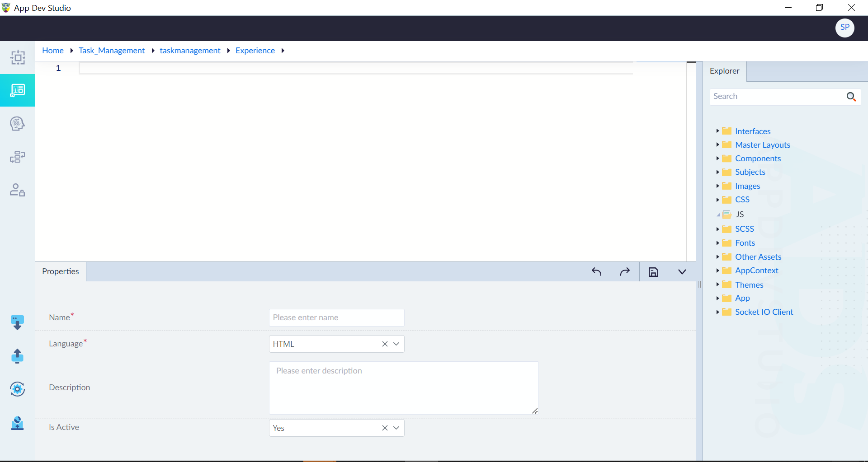Collapse the Properties panel with chevron

tap(682, 272)
